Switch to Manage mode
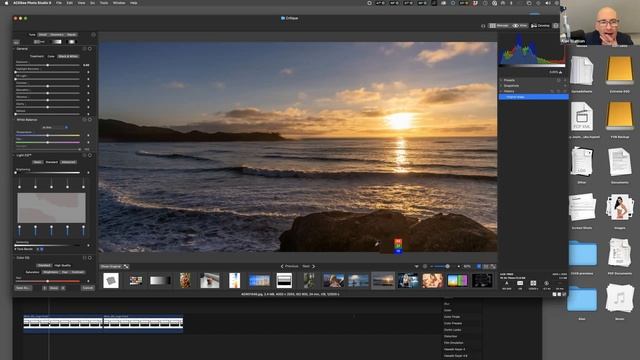The width and height of the screenshot is (640, 360). (x=499, y=26)
